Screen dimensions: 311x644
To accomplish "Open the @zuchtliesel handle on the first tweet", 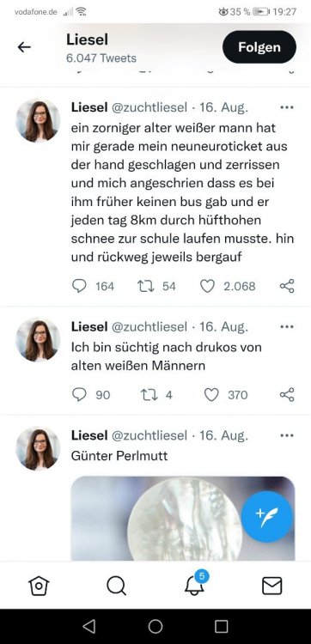I will [x=149, y=107].
